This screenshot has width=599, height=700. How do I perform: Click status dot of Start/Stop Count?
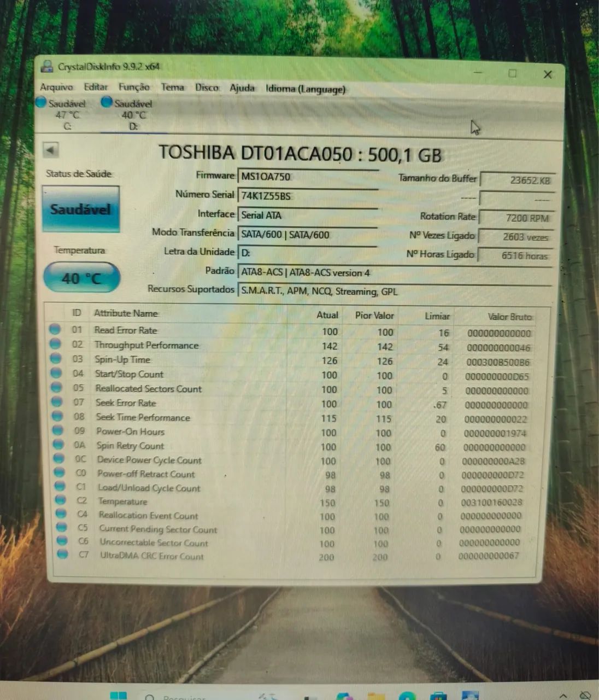pos(56,373)
